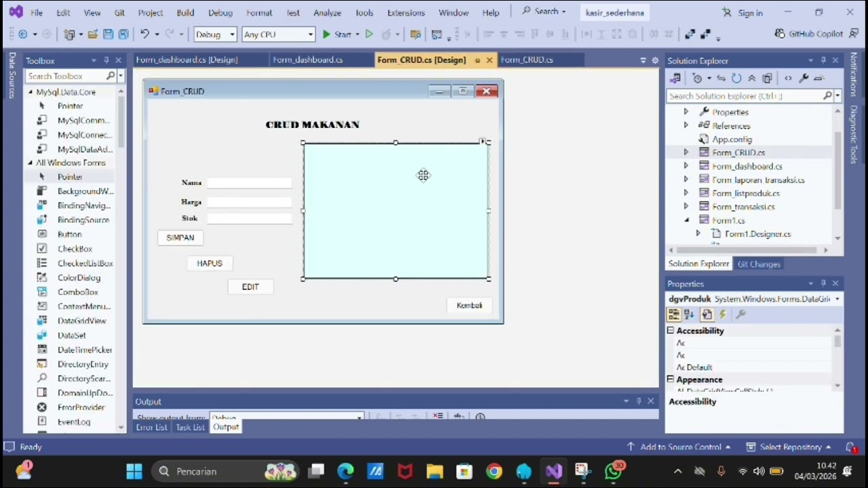The image size is (868, 488).
Task: Toggle auto-hide pin on Toolbox panel
Action: pyautogui.click(x=106, y=60)
